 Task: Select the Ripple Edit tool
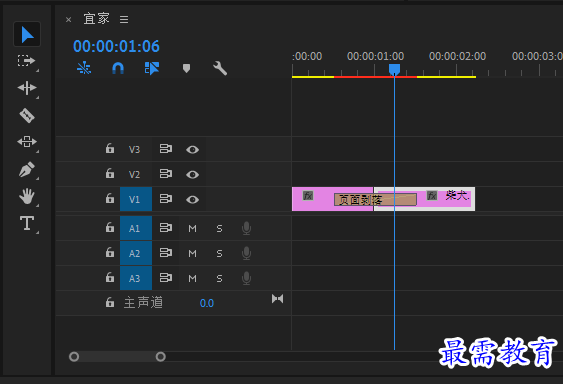pos(27,88)
